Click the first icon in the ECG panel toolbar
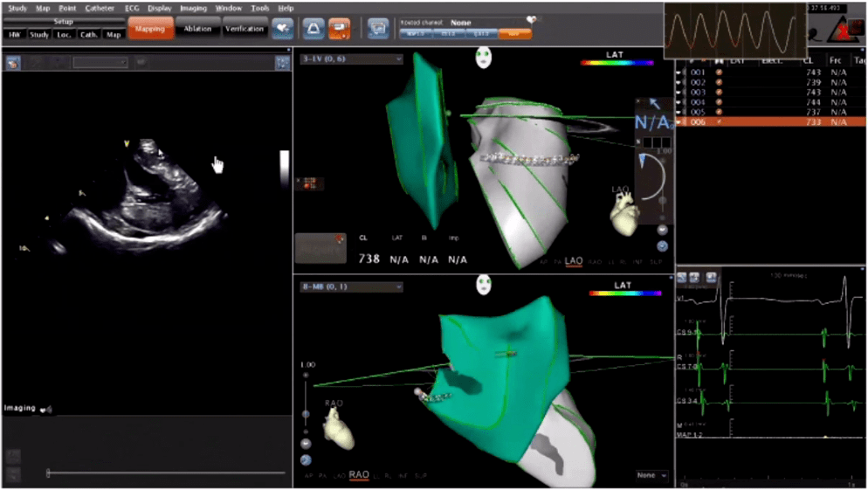Screen dimensions: 868x490 tap(683, 278)
